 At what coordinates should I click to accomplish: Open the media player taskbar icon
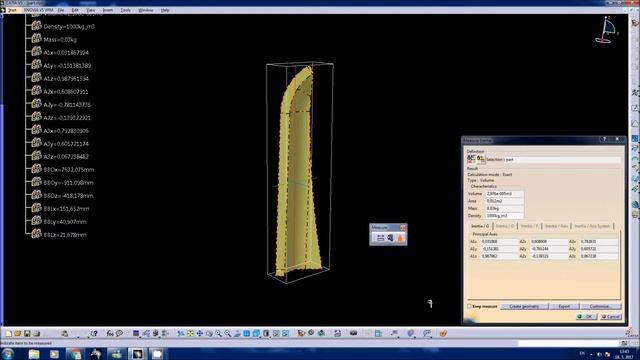(54, 354)
